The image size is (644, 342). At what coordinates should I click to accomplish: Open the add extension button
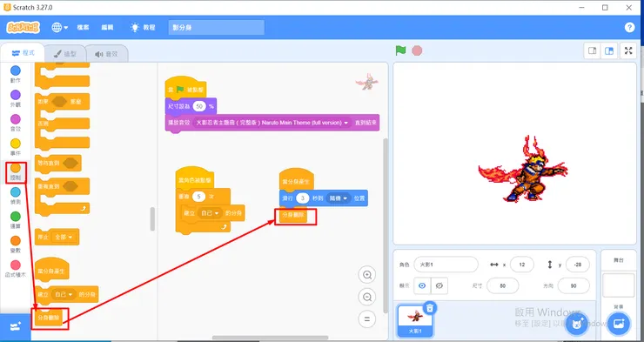click(15, 326)
